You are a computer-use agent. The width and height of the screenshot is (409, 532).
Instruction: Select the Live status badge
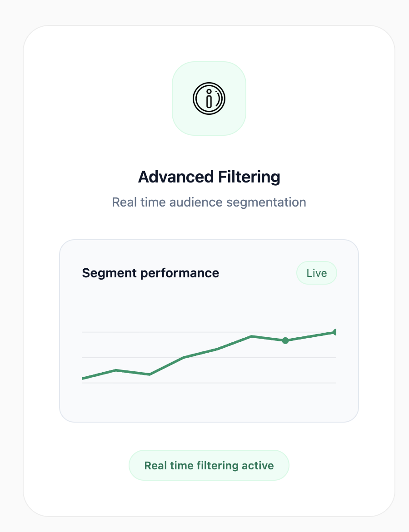coord(316,273)
